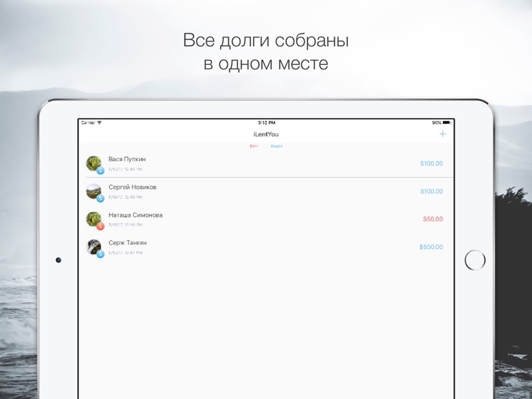Open Серж Танкян avatar photo
Image resolution: width=532 pixels, height=399 pixels.
(x=94, y=247)
